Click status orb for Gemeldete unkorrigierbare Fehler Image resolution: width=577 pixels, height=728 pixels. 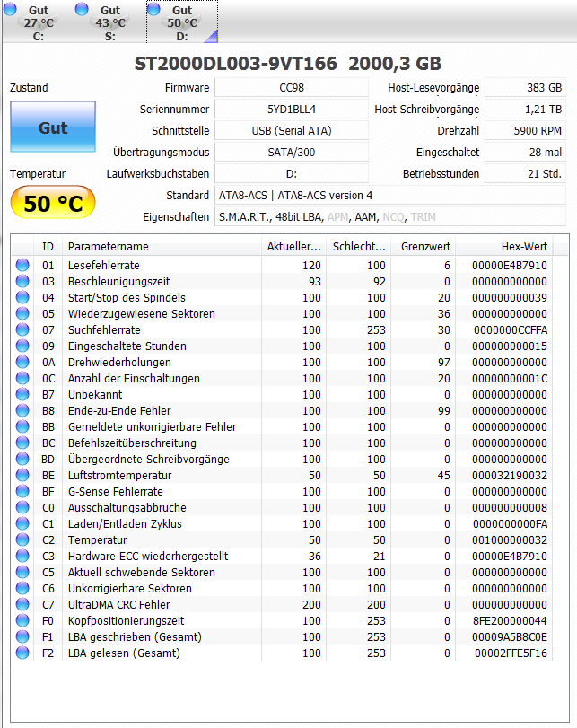(x=22, y=426)
